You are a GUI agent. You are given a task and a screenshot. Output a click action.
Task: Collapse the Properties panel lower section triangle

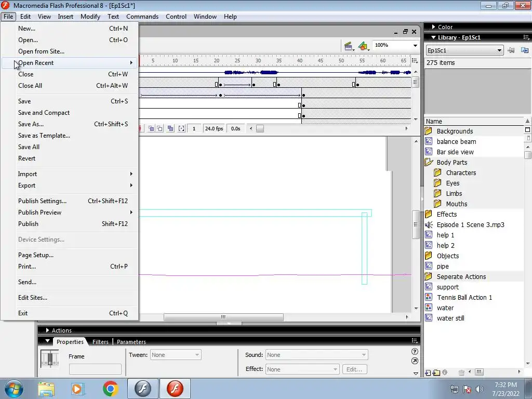pyautogui.click(x=416, y=374)
